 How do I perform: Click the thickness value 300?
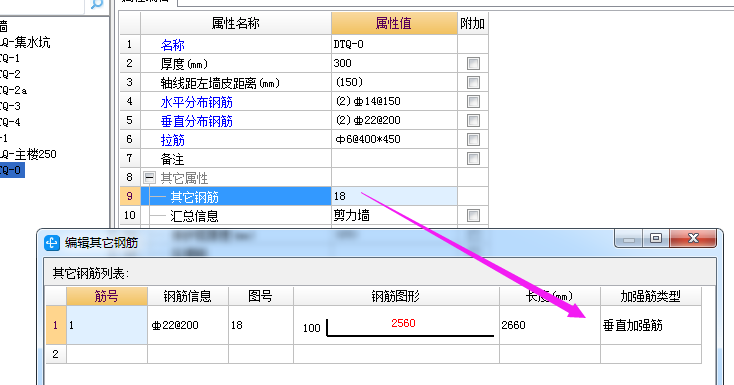click(x=394, y=63)
